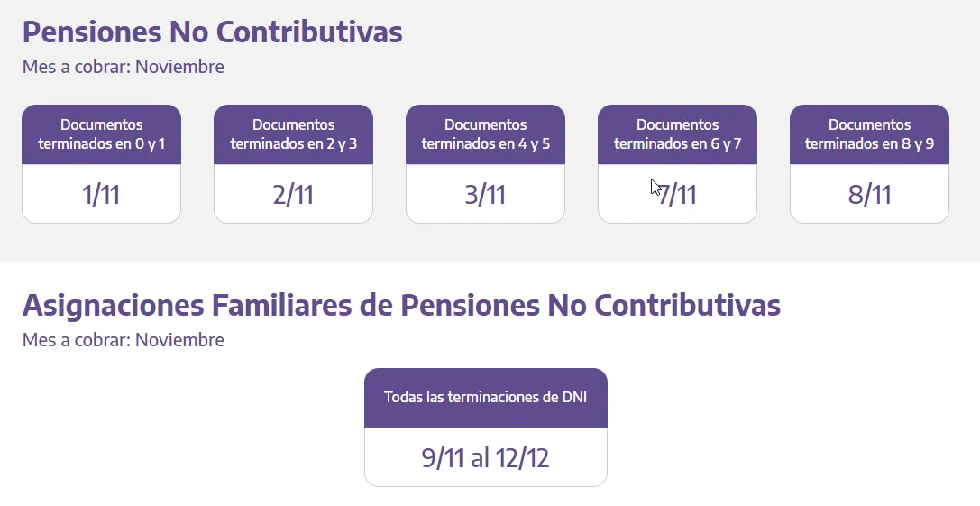Click the Pensiones No Contributivas heading
This screenshot has height=506, width=980.
[x=212, y=32]
